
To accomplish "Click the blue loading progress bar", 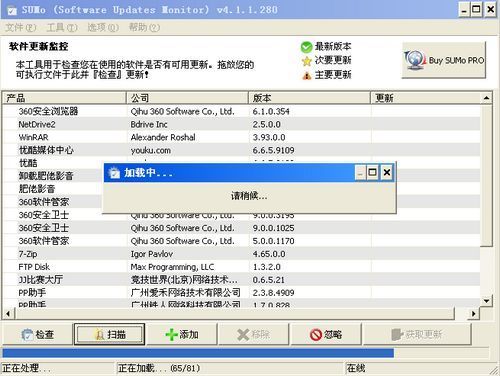I will point(198,353).
